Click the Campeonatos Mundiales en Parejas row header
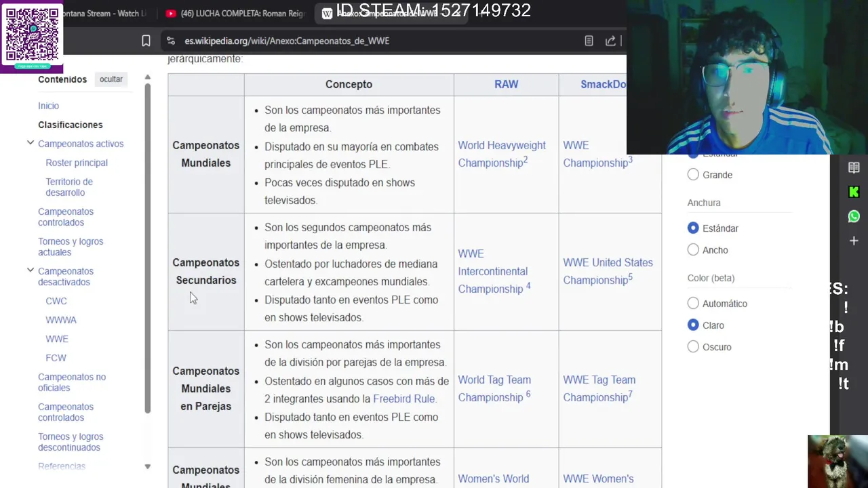 click(x=206, y=388)
